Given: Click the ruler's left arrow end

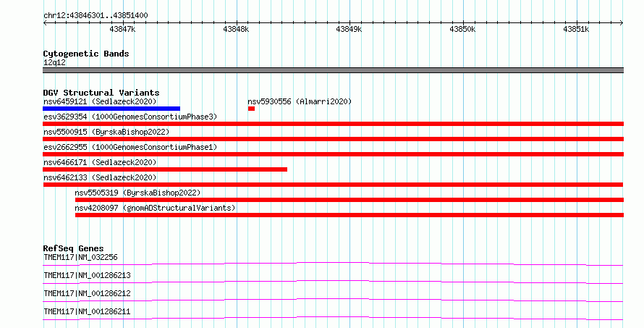Looking at the screenshot, I should point(45,23).
